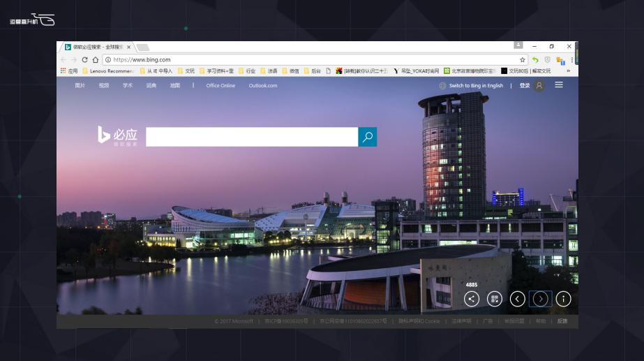644x361 pixels.
Task: Show next background image arrow
Action: [541, 299]
